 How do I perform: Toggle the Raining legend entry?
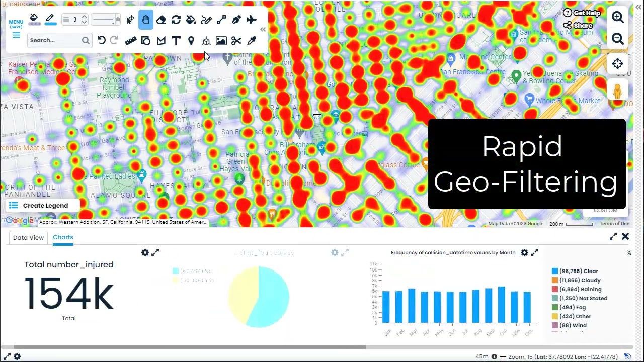point(577,289)
